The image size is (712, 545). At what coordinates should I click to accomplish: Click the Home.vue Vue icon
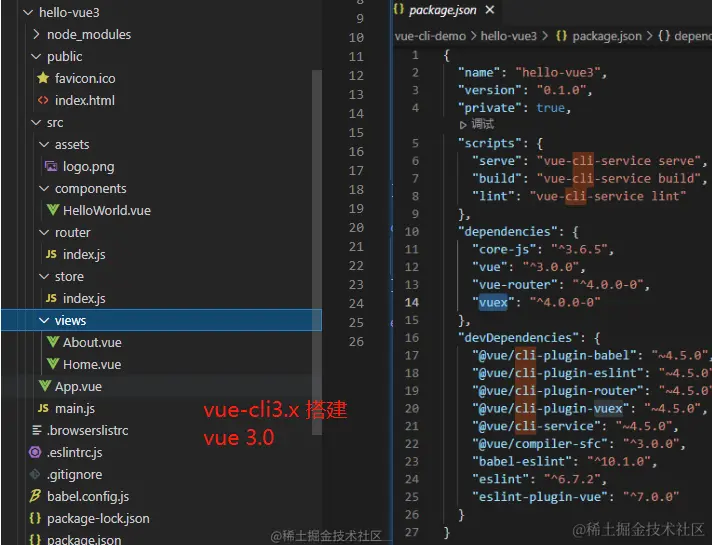(53, 364)
